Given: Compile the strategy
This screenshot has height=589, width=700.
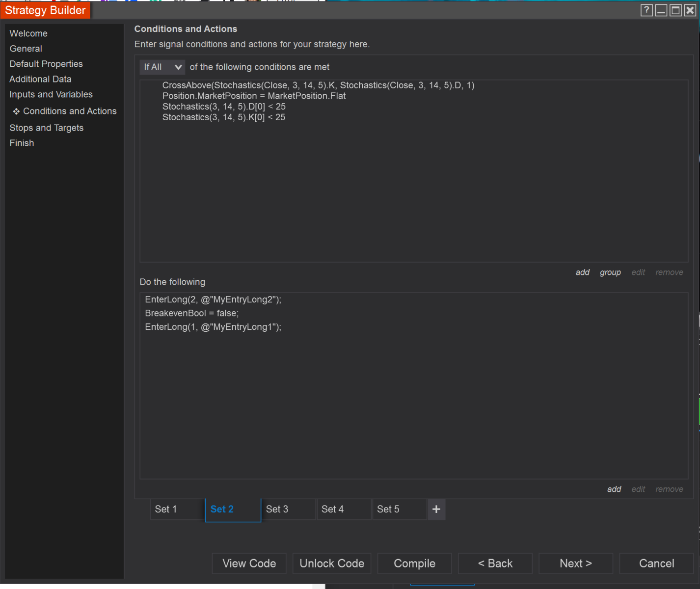Looking at the screenshot, I should (415, 563).
